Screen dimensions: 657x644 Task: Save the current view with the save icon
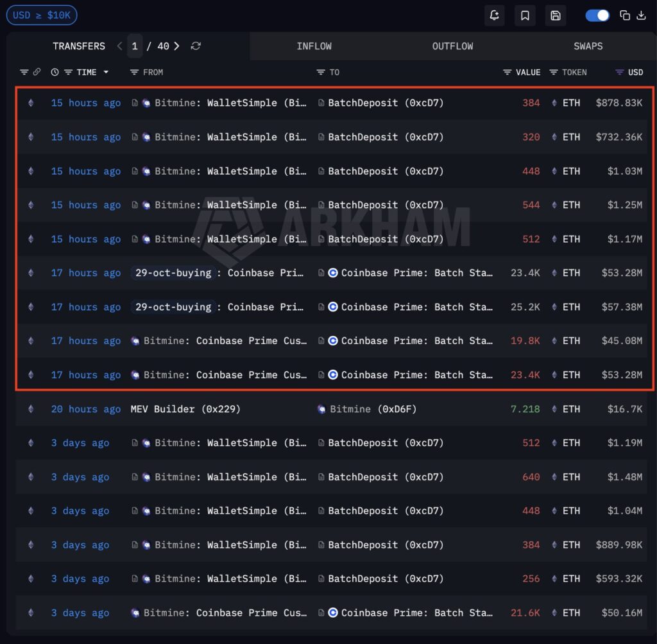pos(556,15)
